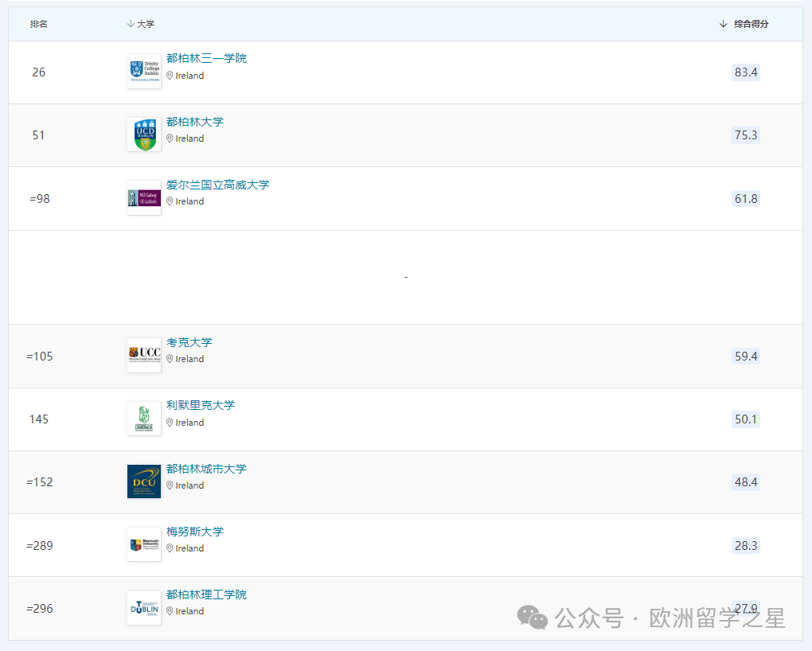Click the 排名 column header

(x=39, y=24)
